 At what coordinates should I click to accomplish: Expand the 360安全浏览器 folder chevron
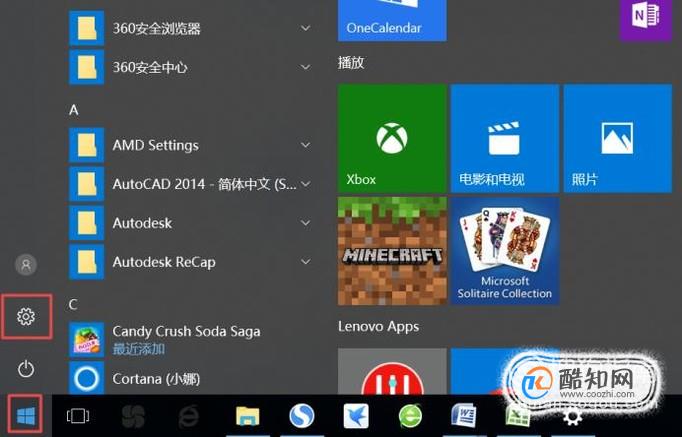(306, 28)
